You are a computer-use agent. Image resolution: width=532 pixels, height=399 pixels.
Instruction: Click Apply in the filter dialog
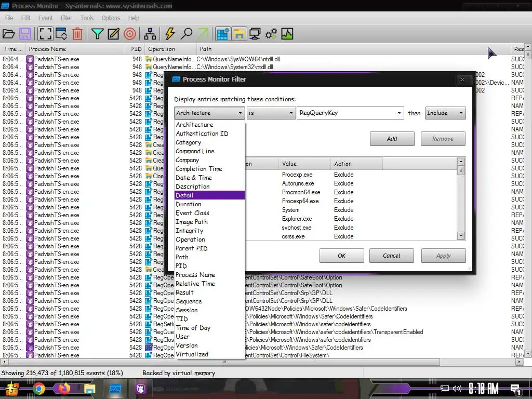pos(444,256)
